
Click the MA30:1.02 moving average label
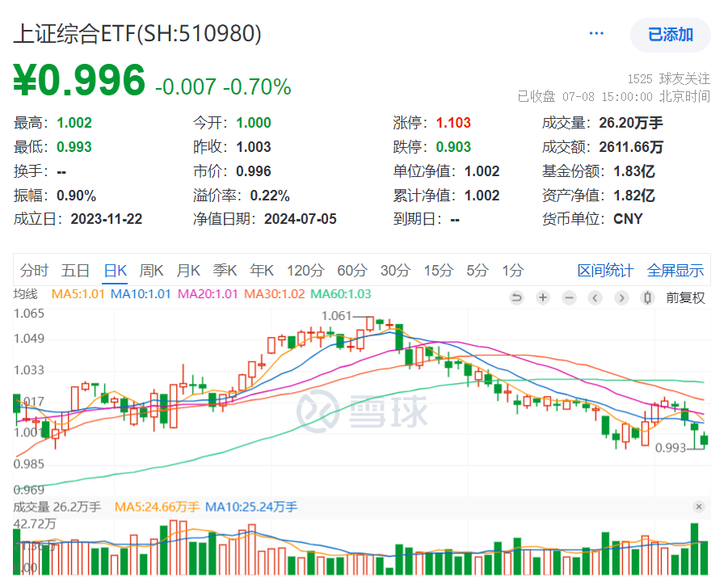[275, 294]
